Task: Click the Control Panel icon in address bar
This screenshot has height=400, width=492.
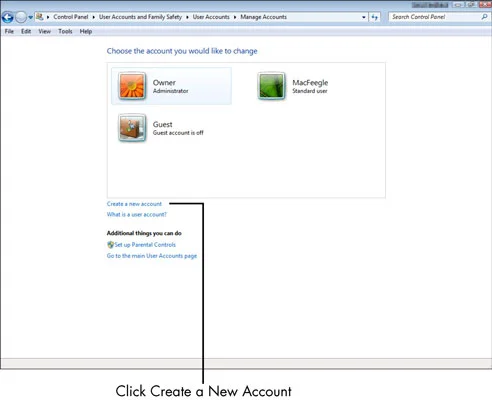Action: 40,17
